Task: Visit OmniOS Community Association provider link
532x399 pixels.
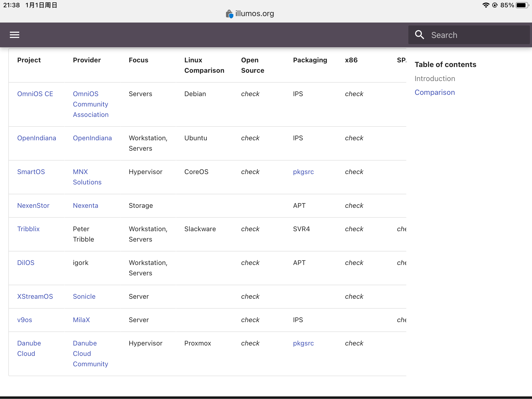Action: [x=90, y=104]
